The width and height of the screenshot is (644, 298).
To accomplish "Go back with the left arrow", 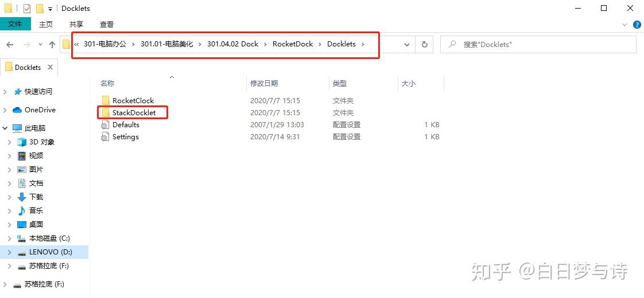I will pyautogui.click(x=10, y=45).
